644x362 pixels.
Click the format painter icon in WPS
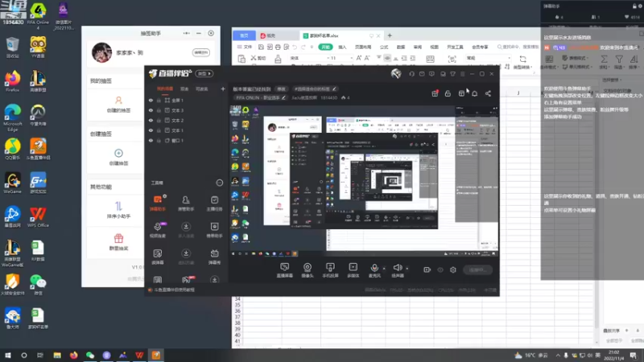[278, 59]
